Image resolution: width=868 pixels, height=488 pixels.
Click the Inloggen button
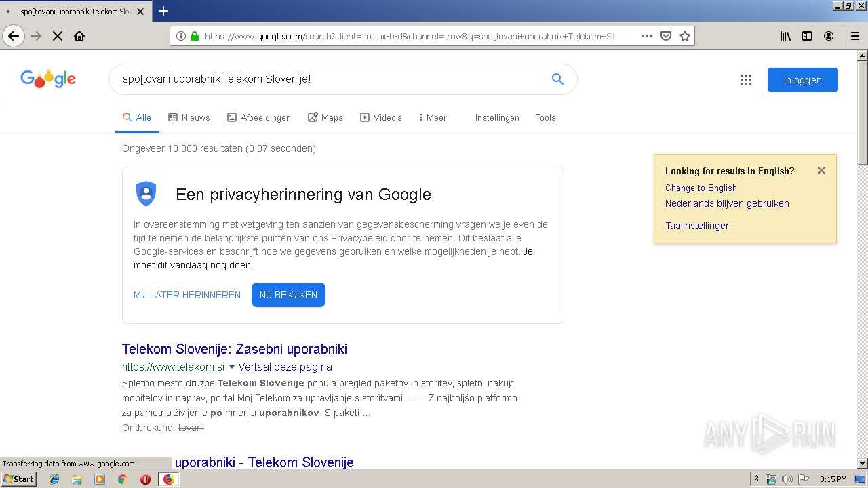[803, 80]
